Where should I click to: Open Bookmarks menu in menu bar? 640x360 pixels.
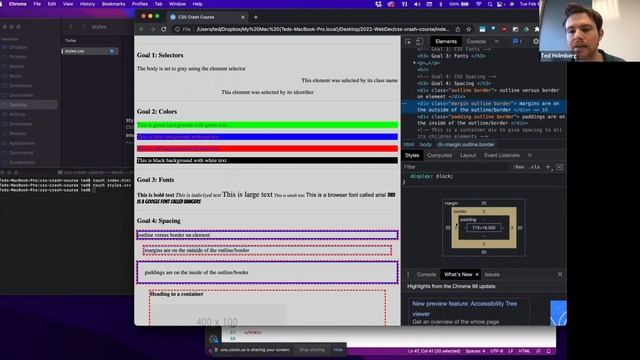tap(113, 4)
